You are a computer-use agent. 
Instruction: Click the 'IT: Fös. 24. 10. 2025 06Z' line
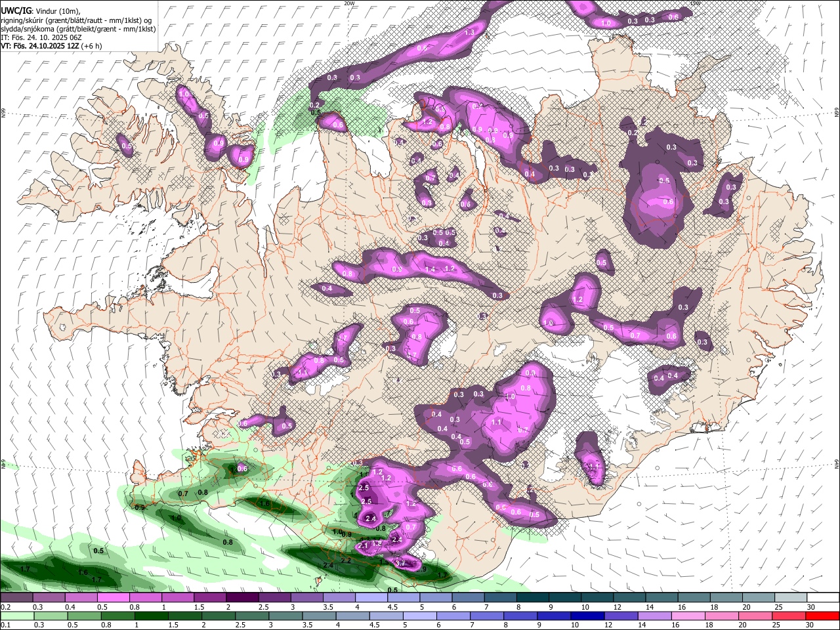tap(41, 37)
